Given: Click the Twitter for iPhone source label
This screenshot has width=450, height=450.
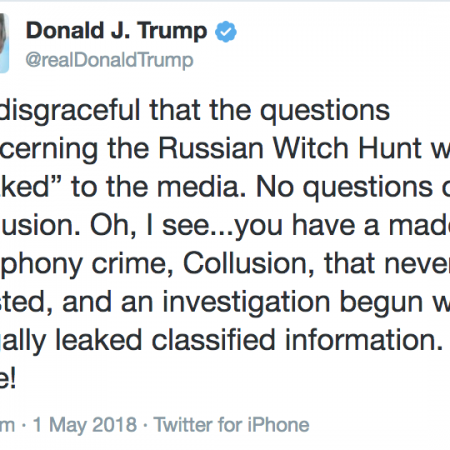Looking at the screenshot, I should [231, 425].
